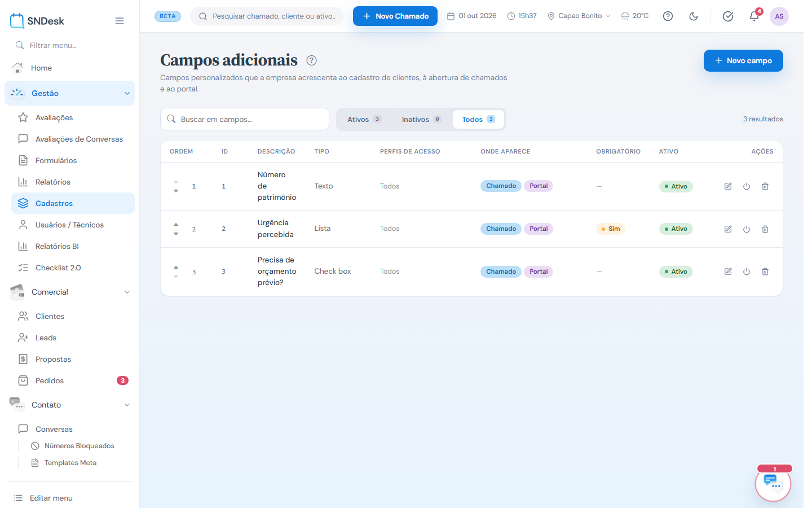Screen dimensions: 812x508
Task: Edit the Número de patrimônio field
Action: pos(728,186)
